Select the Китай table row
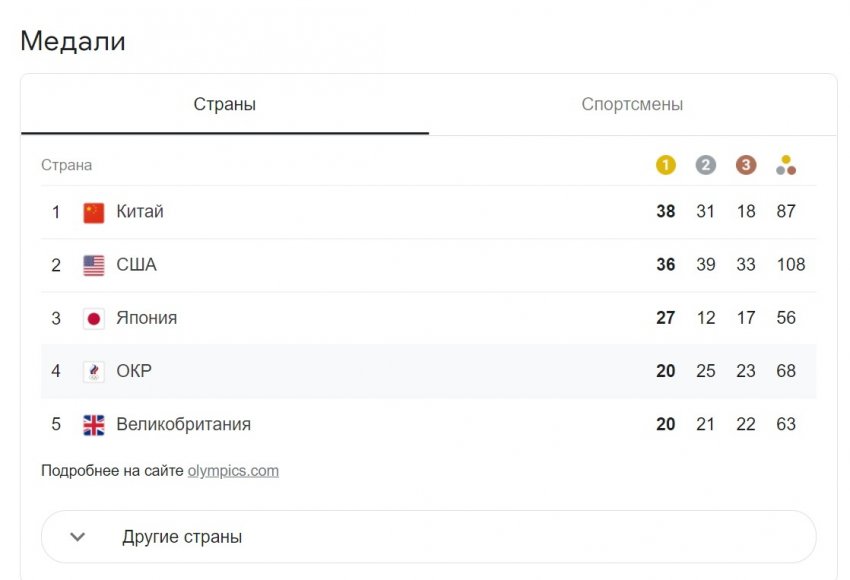The height and width of the screenshot is (580, 850). pyautogui.click(x=400, y=211)
